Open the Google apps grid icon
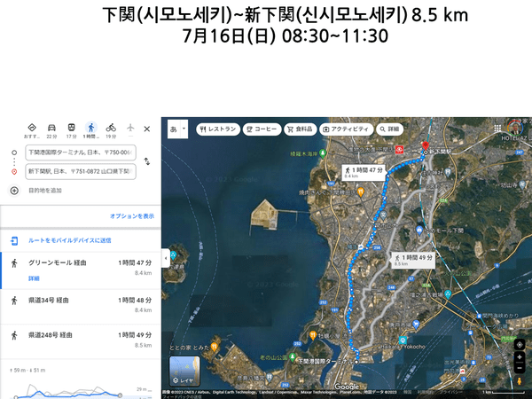The image size is (532, 399). 498,129
